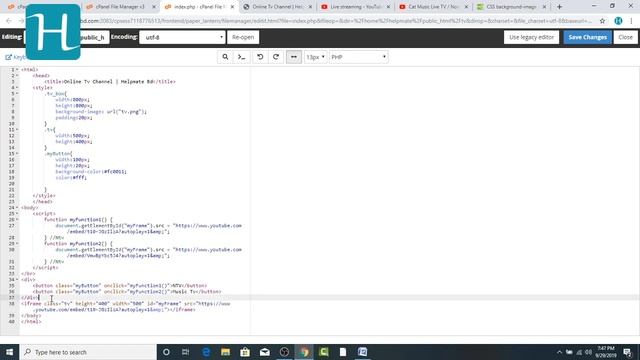This screenshot has width=640, height=360.
Task: Open the Chrome three-dot menu
Action: (x=631, y=21)
